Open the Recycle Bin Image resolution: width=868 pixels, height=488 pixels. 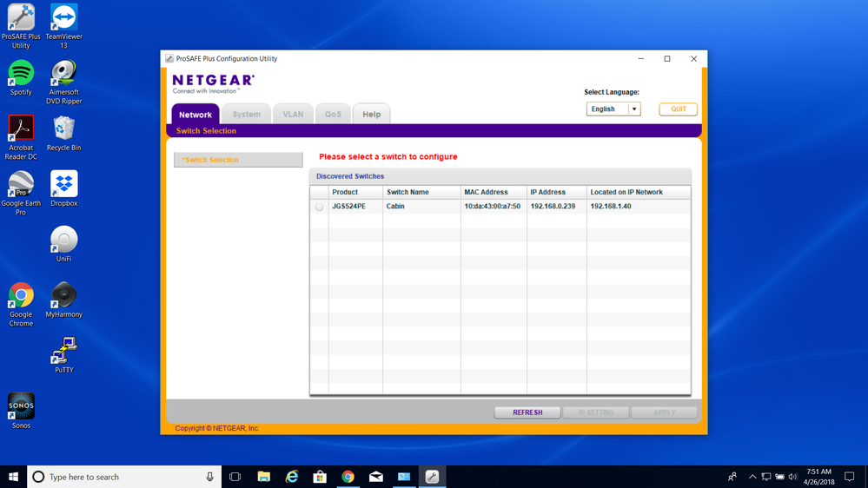[x=63, y=134]
